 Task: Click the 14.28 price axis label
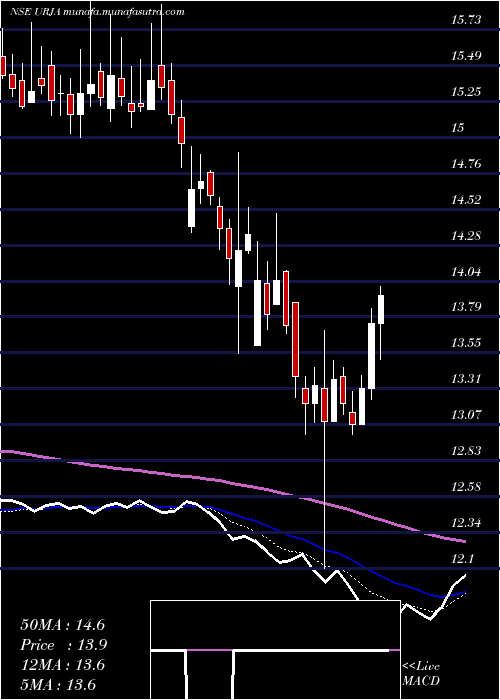click(467, 235)
